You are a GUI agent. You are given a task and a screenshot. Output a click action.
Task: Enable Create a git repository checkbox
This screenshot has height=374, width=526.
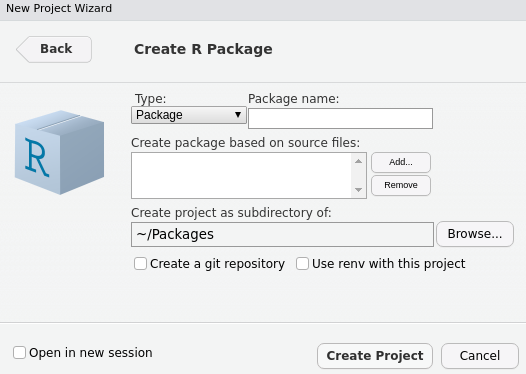point(140,264)
